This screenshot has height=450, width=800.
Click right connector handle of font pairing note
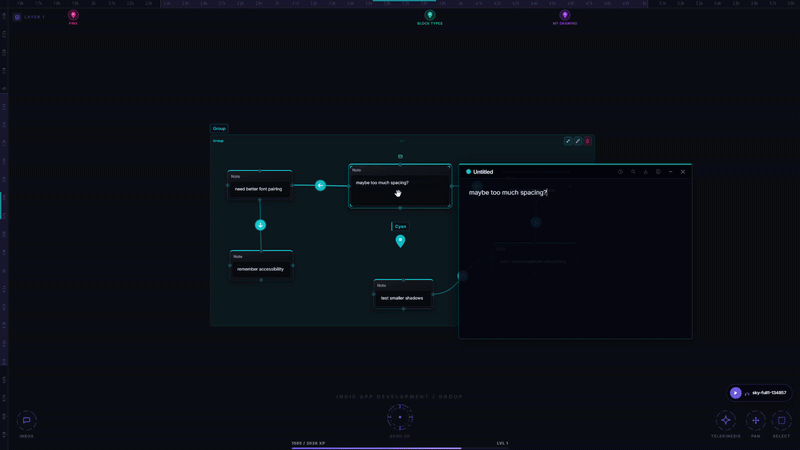pyautogui.click(x=292, y=185)
